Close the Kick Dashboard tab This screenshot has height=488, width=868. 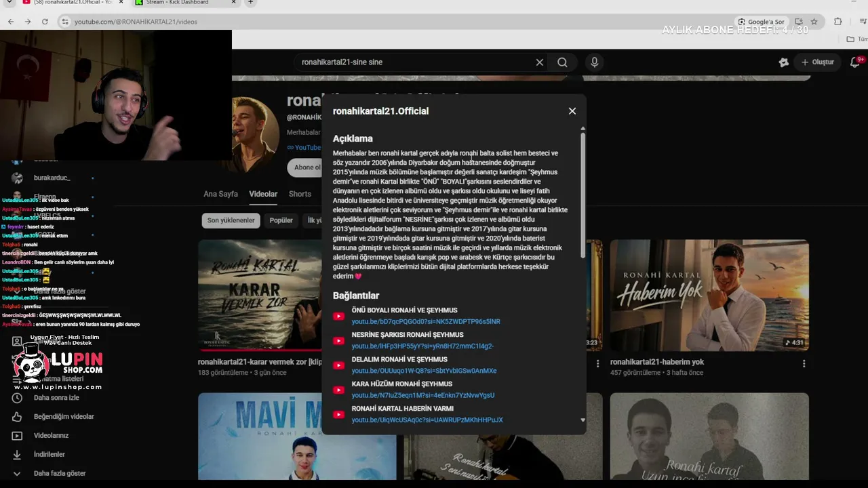(234, 3)
